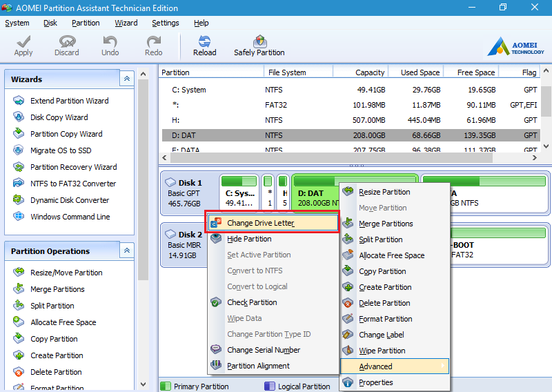
Task: Click Delete Partition sidebar icon
Action: [x=19, y=372]
